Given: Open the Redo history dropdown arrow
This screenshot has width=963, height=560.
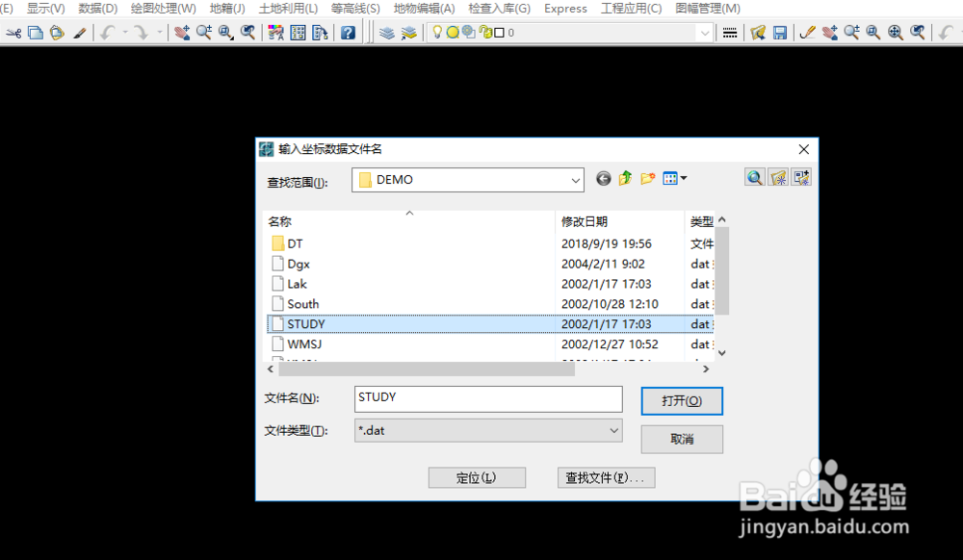Looking at the screenshot, I should coord(159,32).
